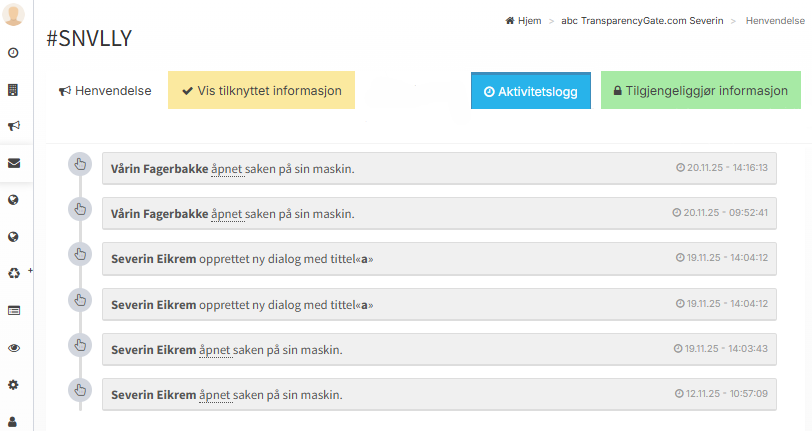
Task: Select the log entry dated 20.11.25 09:52:41
Action: click(x=439, y=213)
